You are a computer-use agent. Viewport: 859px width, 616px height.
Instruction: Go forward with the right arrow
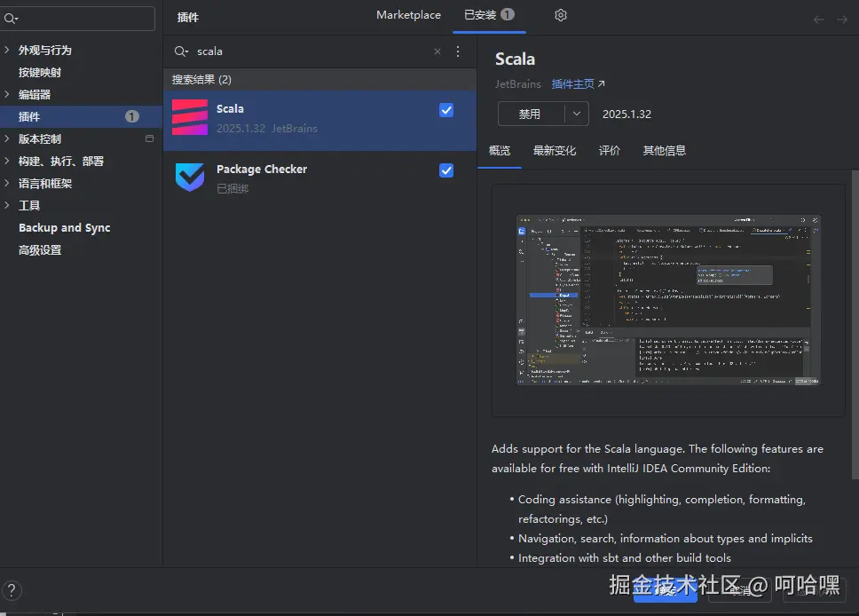click(842, 20)
